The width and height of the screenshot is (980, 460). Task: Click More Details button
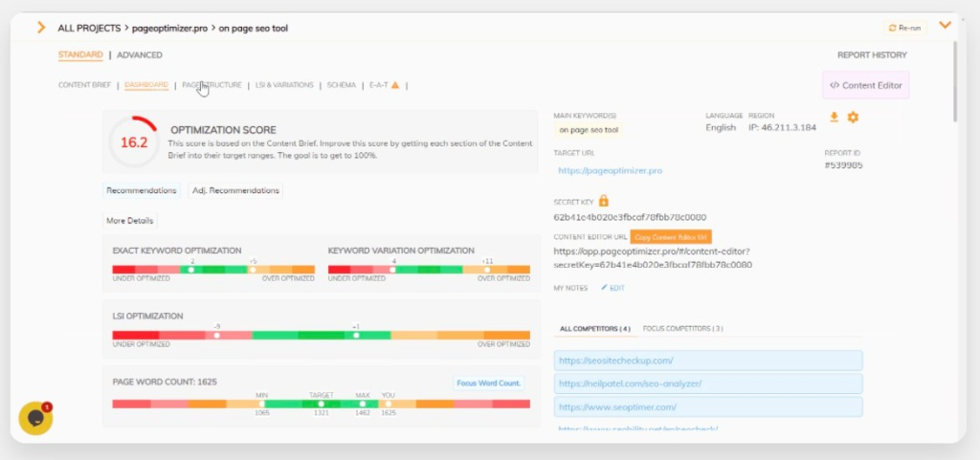(x=129, y=220)
